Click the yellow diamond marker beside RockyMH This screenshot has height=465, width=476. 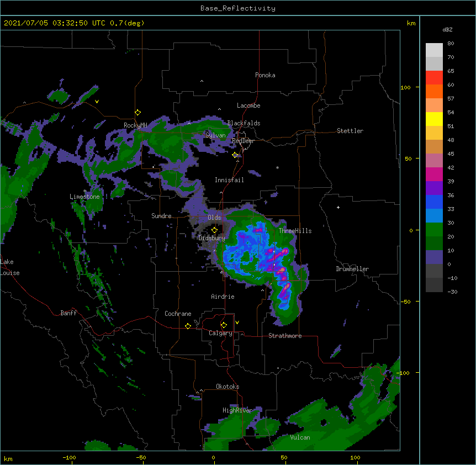[x=138, y=113]
